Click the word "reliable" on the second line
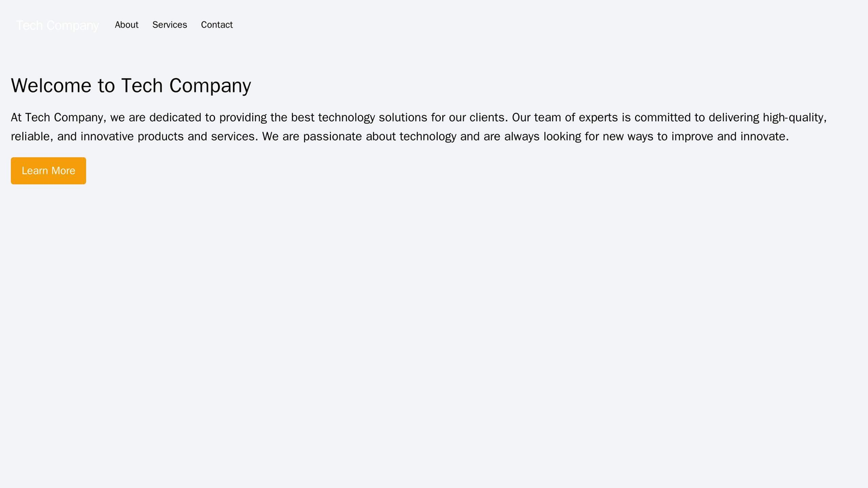This screenshot has height=488, width=868. click(31, 136)
